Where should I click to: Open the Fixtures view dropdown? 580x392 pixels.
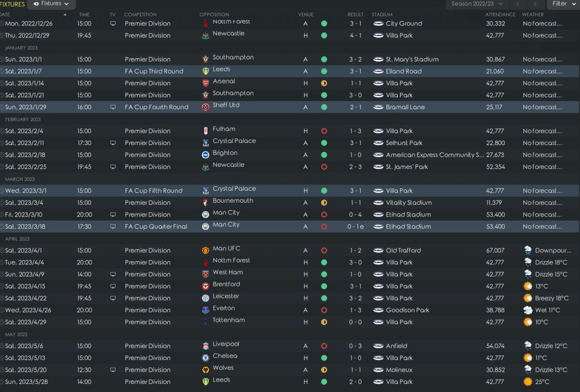pyautogui.click(x=51, y=4)
